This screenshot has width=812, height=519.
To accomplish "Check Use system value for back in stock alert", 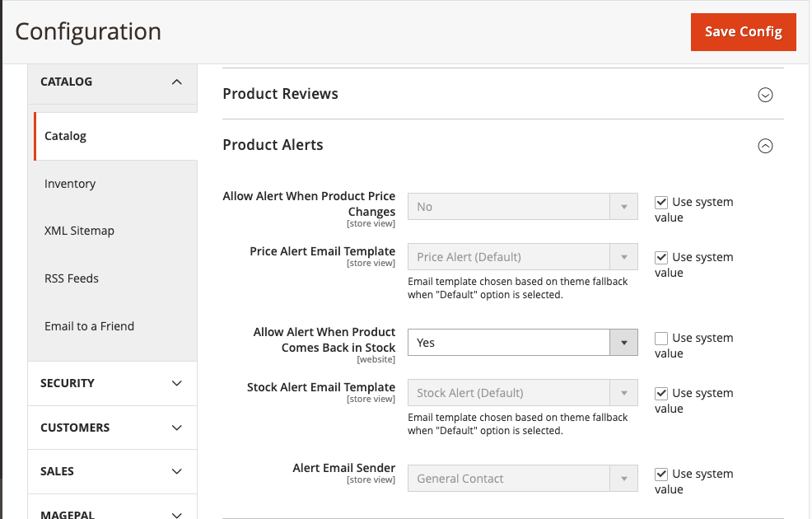I will [x=661, y=339].
